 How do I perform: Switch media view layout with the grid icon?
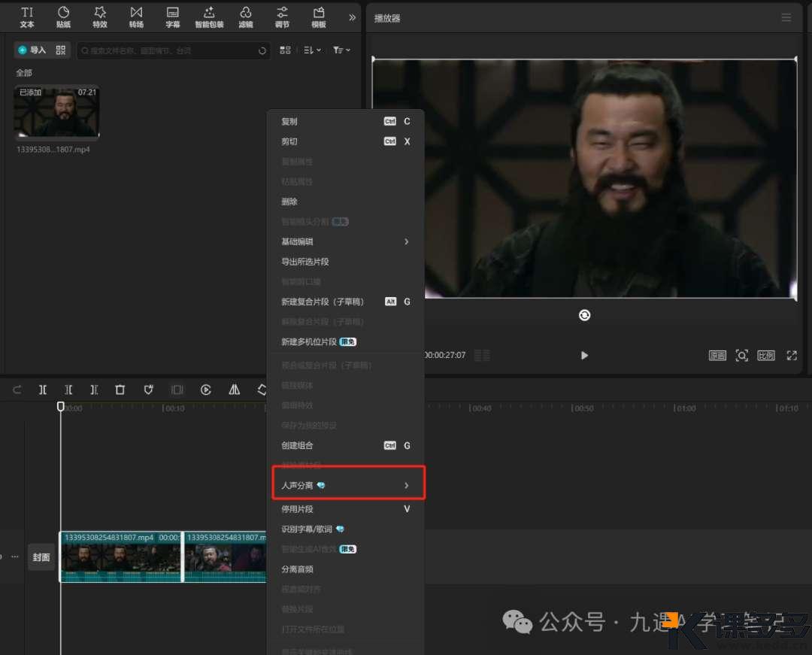286,50
